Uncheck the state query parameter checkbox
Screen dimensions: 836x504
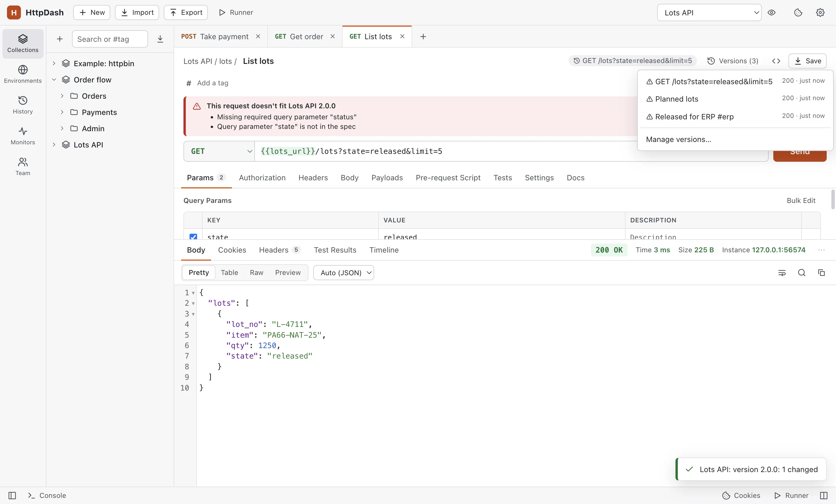pyautogui.click(x=193, y=237)
